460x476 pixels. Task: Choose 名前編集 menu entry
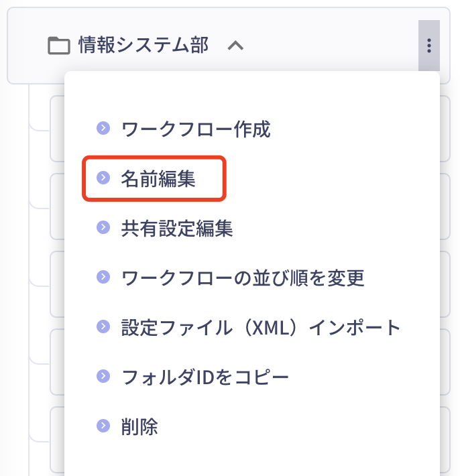tap(158, 178)
